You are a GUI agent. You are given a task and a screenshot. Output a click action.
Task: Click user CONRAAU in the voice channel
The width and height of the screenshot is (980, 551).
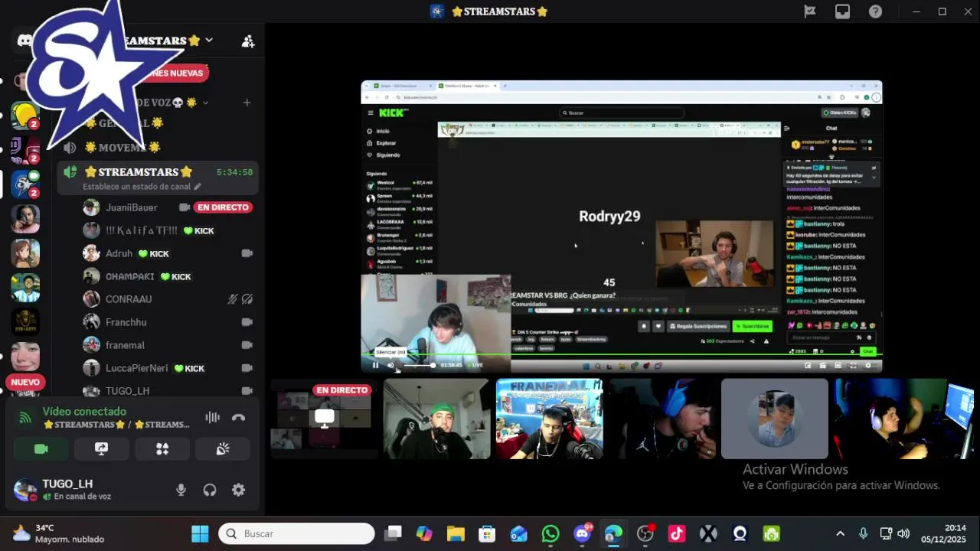click(x=129, y=299)
